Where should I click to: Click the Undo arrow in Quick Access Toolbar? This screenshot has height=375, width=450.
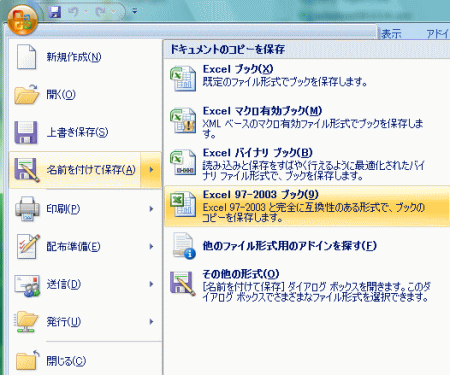pos(73,12)
